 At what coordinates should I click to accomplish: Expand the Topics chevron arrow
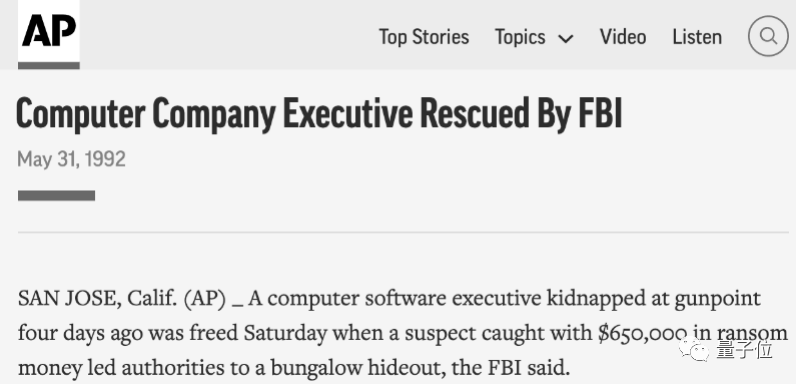(566, 39)
